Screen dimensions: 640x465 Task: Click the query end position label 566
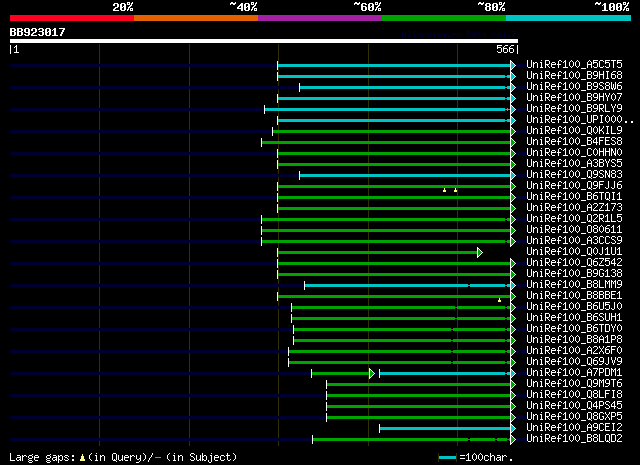(x=505, y=49)
